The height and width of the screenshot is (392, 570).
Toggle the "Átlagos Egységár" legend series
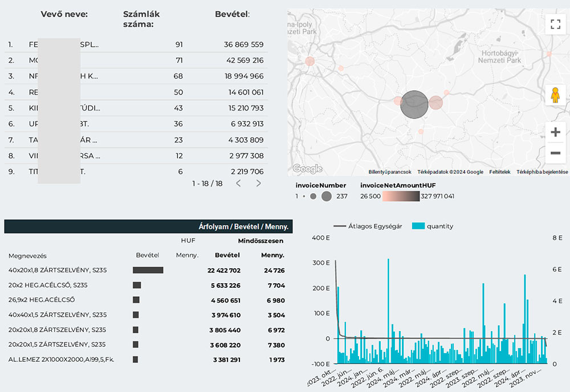pos(368,226)
